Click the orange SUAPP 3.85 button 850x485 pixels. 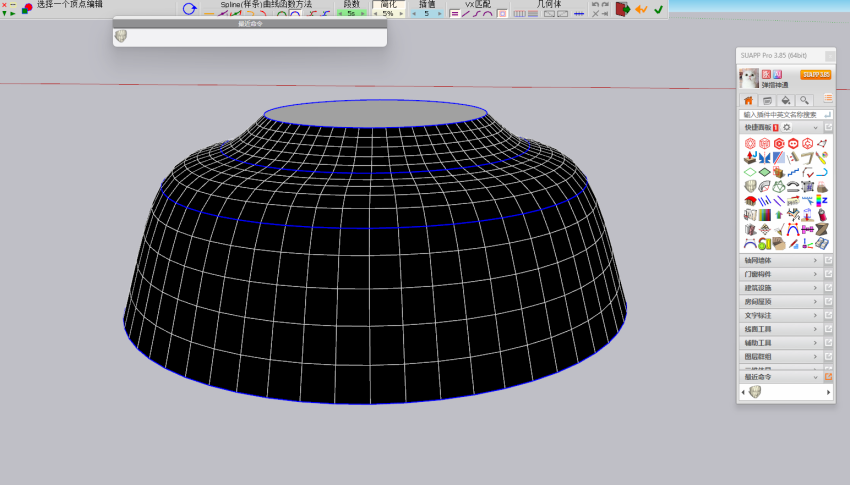816,74
